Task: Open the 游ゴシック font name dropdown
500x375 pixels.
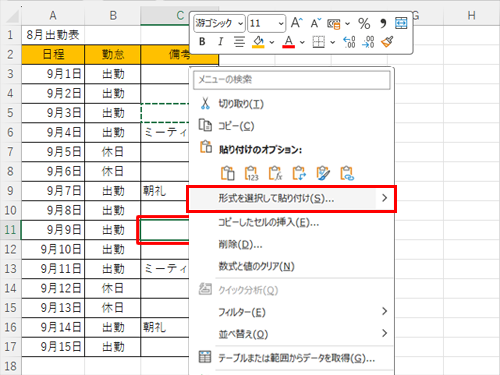Action: [240, 24]
